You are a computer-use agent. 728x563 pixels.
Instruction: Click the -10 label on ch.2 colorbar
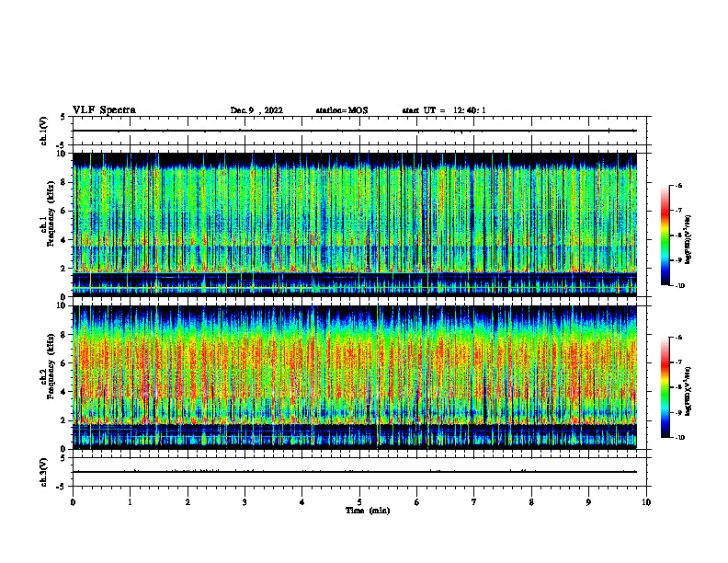[x=680, y=438]
